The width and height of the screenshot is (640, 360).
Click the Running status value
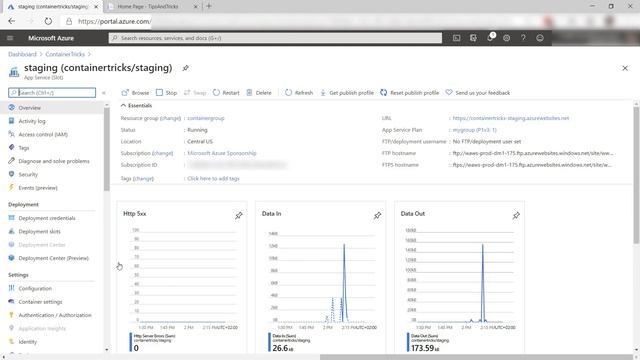click(197, 130)
